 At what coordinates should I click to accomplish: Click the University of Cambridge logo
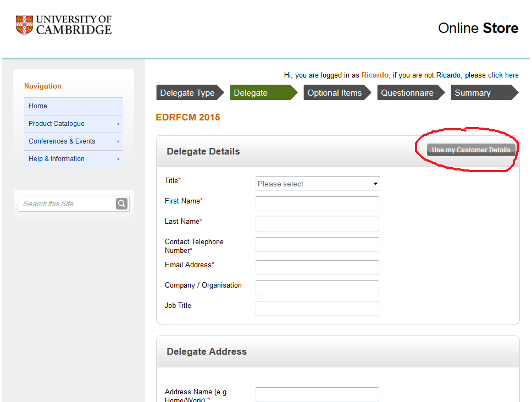[63, 25]
